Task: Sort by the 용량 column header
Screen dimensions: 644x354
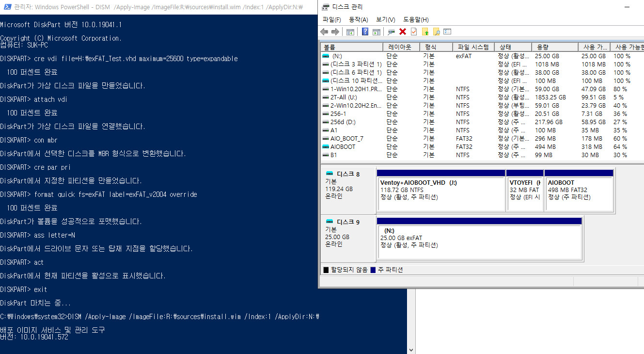Action: 555,47
